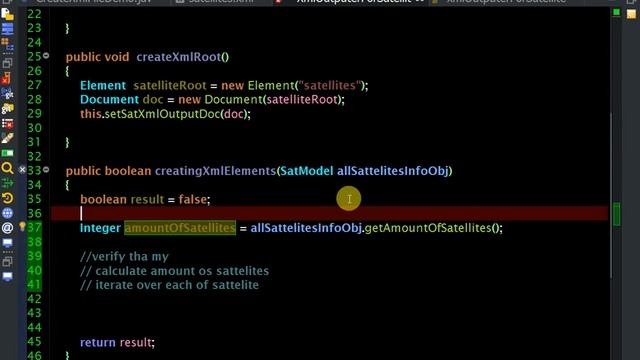640x360 pixels.
Task: Click highlighted amountOfSatellites variable
Action: pos(180,228)
